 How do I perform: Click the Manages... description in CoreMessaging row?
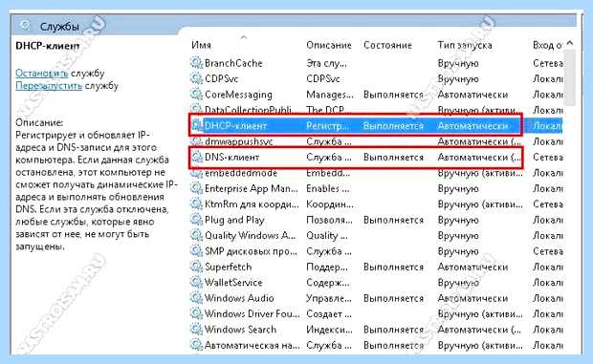(330, 95)
